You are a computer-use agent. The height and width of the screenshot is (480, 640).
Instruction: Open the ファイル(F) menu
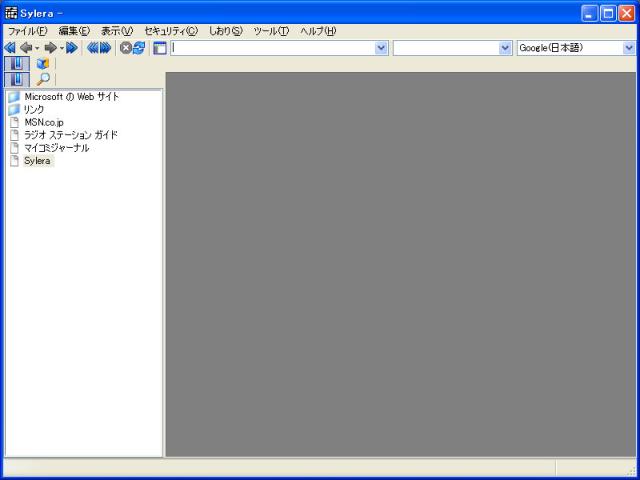(x=28, y=31)
